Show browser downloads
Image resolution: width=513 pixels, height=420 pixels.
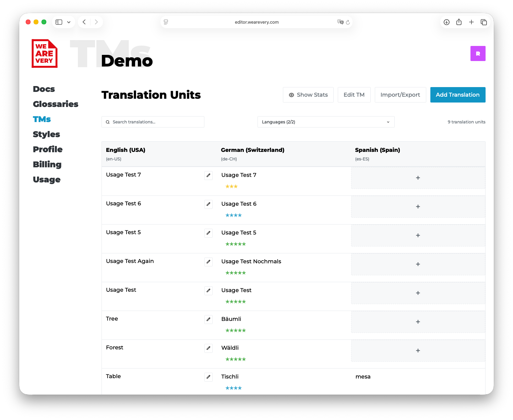pyautogui.click(x=446, y=22)
